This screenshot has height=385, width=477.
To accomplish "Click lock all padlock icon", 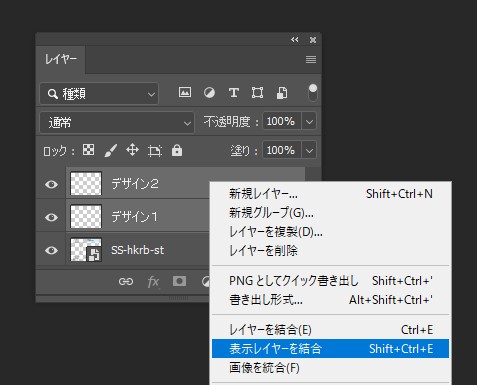I will pyautogui.click(x=177, y=150).
